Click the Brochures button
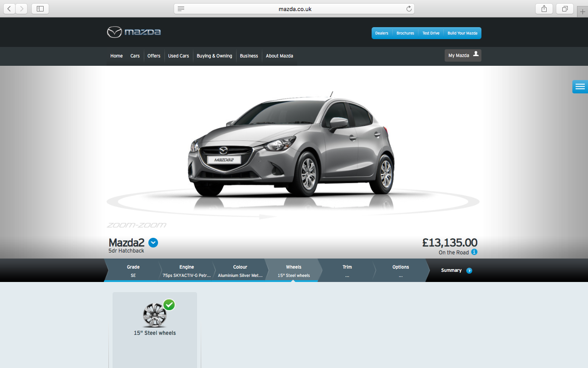The width and height of the screenshot is (588, 368). point(405,33)
